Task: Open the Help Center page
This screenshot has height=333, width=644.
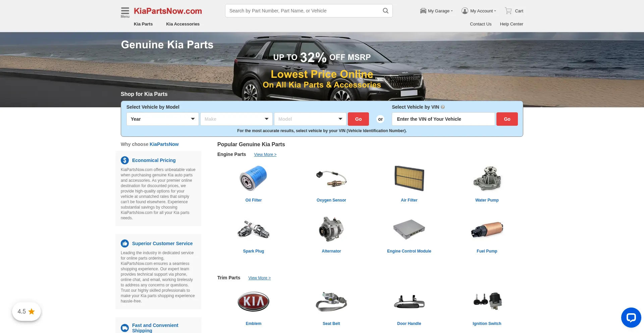Action: coord(511,24)
